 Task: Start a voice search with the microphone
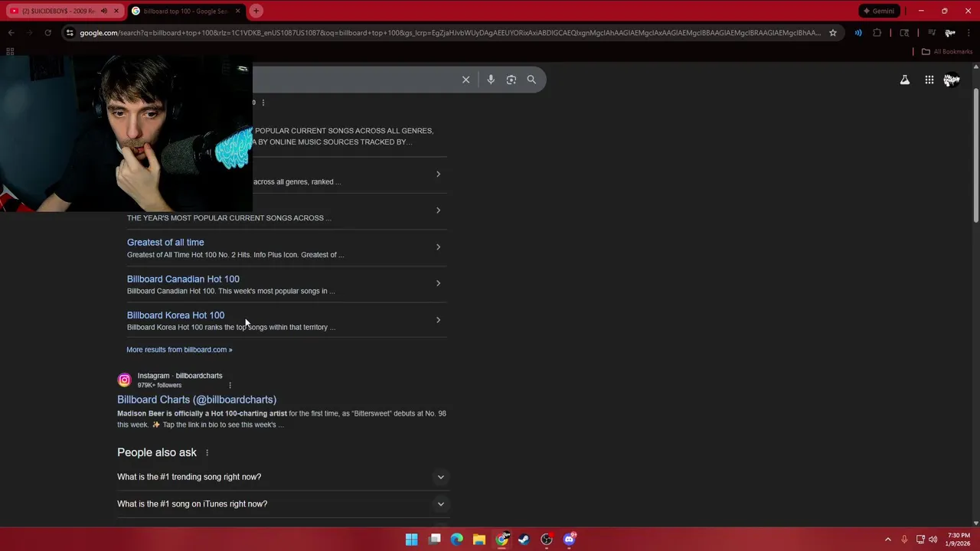pyautogui.click(x=491, y=80)
